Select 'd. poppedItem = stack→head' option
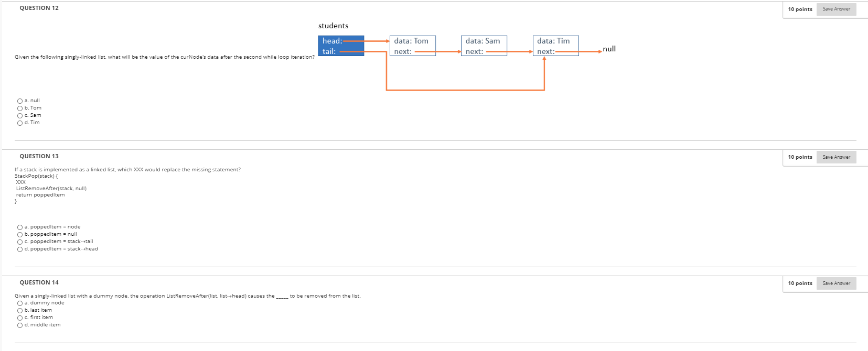This screenshot has width=868, height=351. [20, 249]
